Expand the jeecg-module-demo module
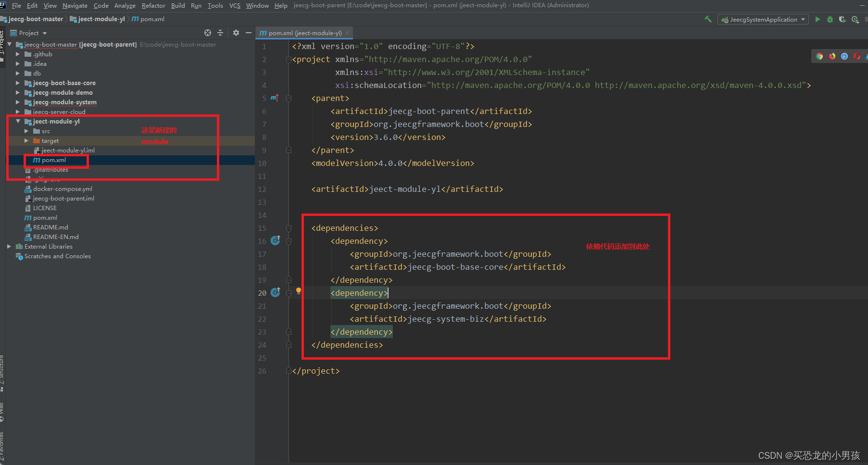868x465 pixels. pyautogui.click(x=18, y=92)
